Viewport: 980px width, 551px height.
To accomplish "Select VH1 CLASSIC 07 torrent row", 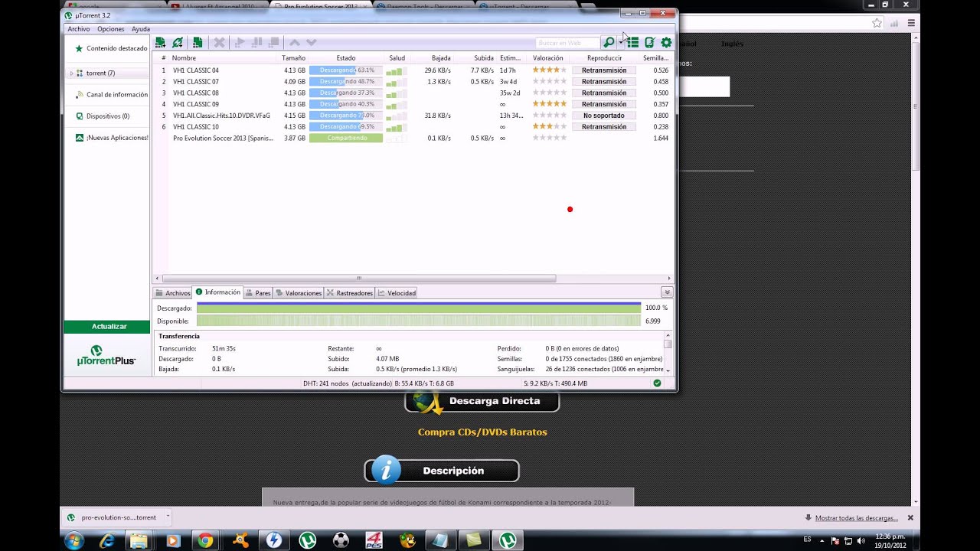I will 413,82.
